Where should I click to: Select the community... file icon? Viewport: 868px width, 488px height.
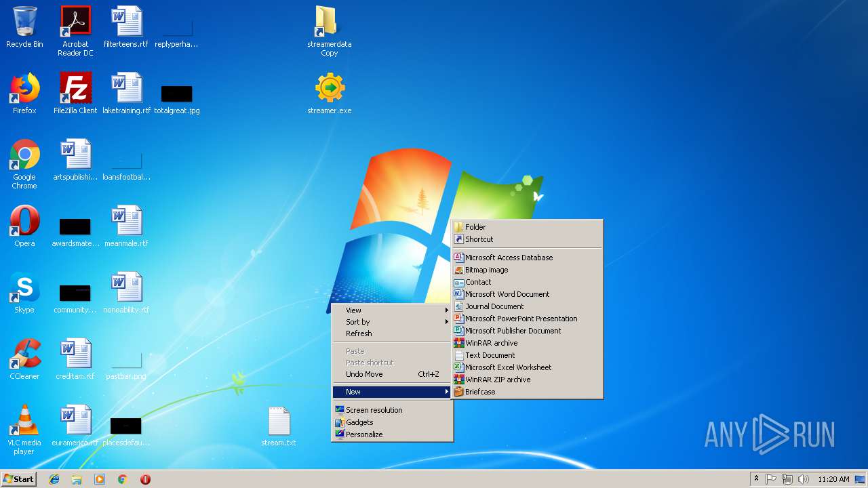click(x=75, y=299)
